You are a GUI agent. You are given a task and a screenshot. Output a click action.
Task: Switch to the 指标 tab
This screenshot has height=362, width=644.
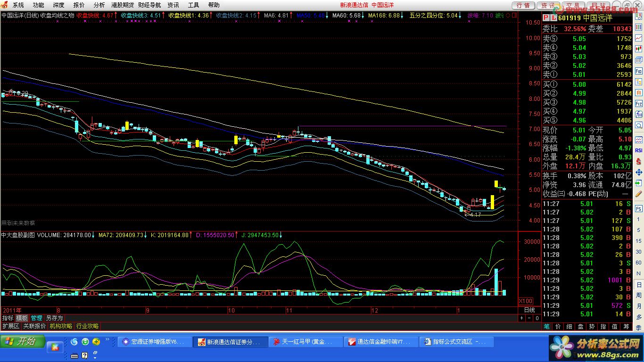(8, 318)
